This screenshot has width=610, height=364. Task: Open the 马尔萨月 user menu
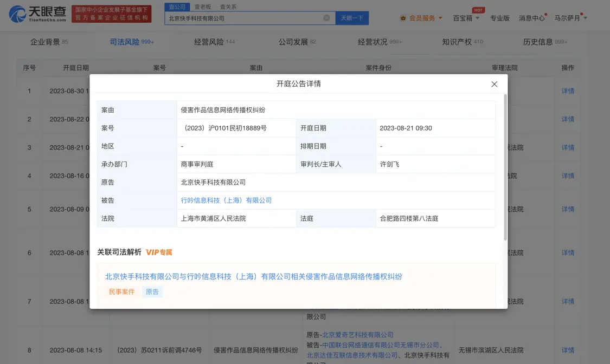pos(570,18)
